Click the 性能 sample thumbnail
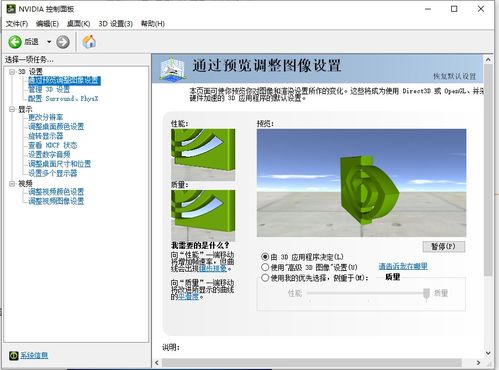This screenshot has height=370, width=499. point(203,155)
